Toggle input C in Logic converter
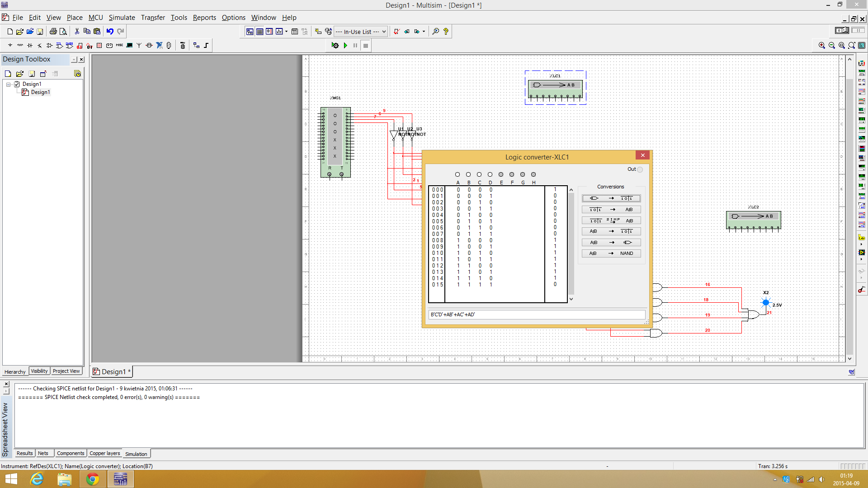The height and width of the screenshot is (488, 868). coord(479,174)
